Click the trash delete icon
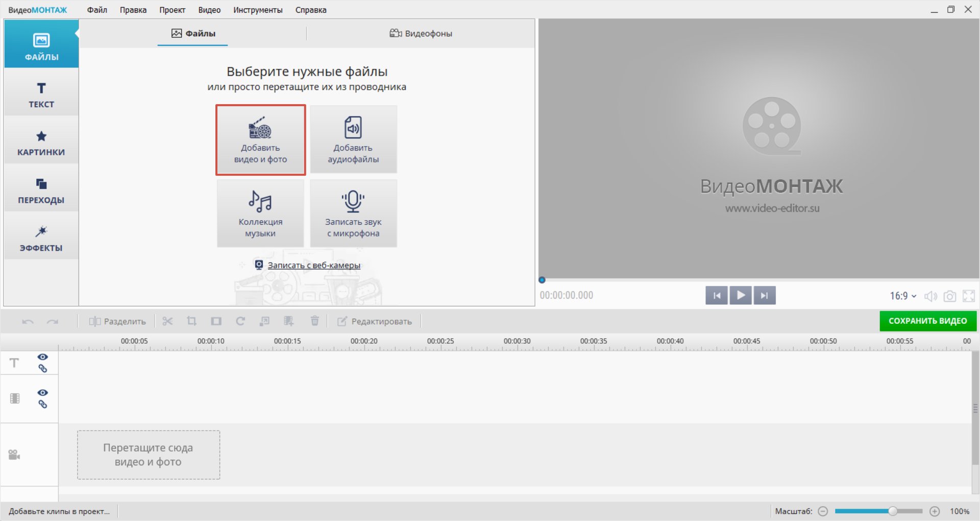This screenshot has height=521, width=980. click(315, 321)
